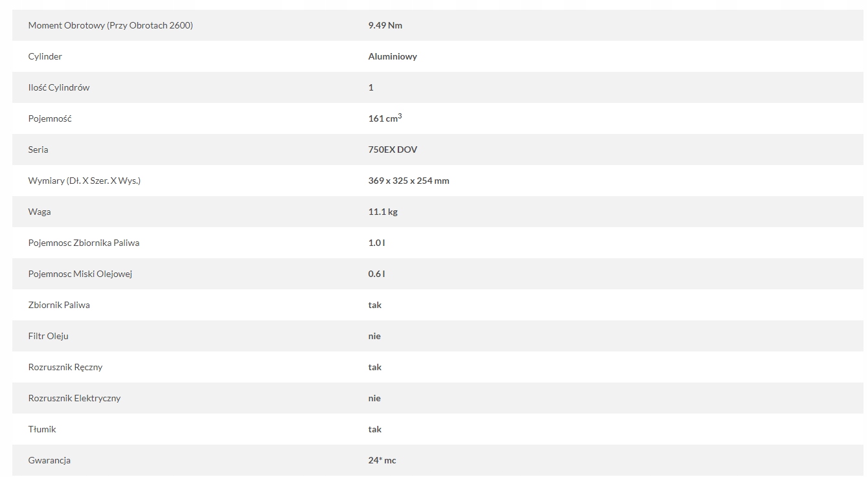Click the 'Rozrusznik Ręczny' label
The image size is (868, 477).
pos(65,367)
